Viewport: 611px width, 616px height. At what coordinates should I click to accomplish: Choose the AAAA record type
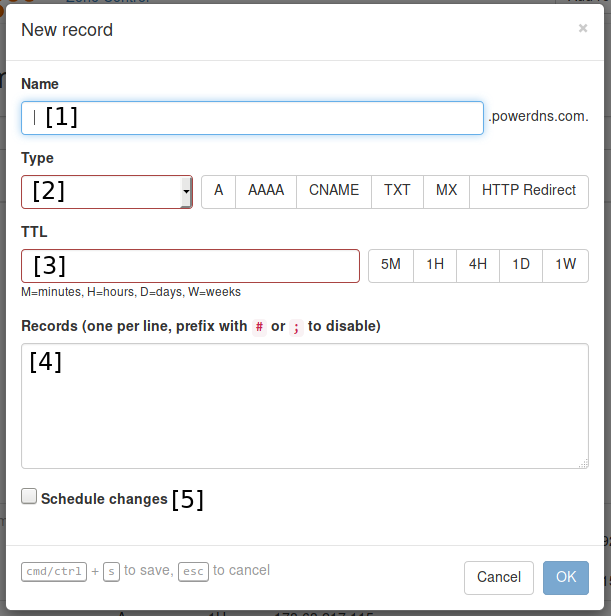(x=266, y=191)
